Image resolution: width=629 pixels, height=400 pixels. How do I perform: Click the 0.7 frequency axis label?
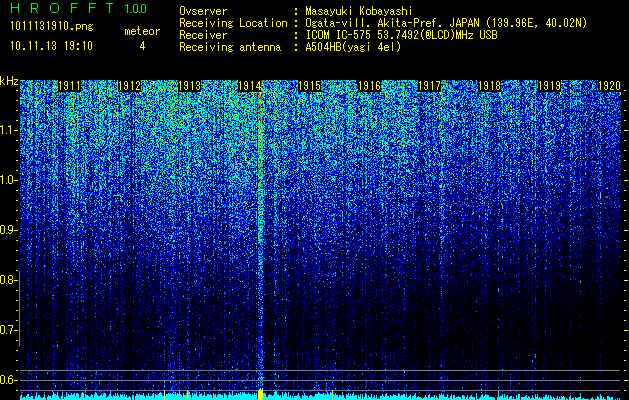8,330
